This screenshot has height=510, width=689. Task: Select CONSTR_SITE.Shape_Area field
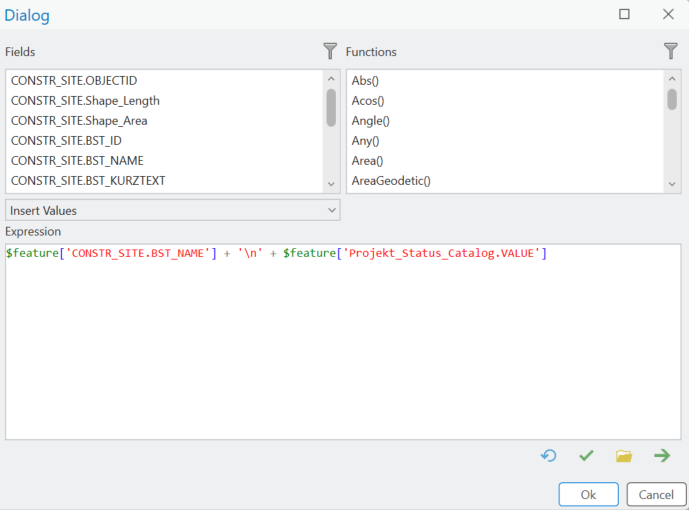pos(165,121)
